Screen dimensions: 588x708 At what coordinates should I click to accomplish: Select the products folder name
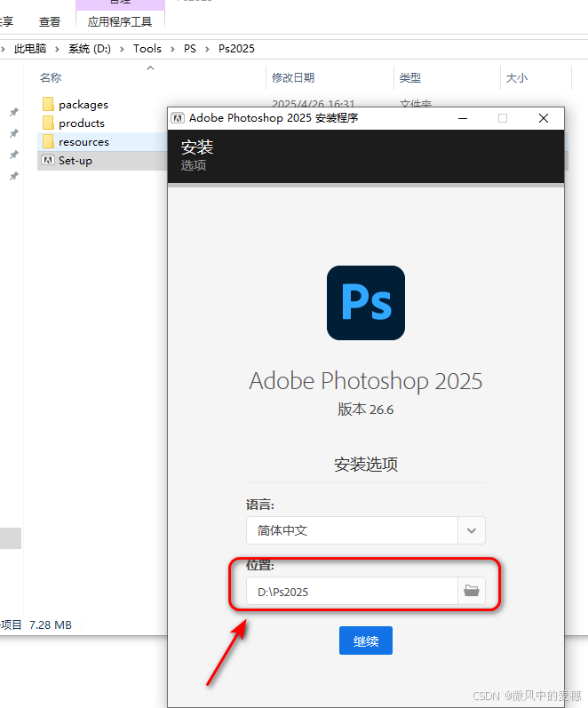pyautogui.click(x=82, y=123)
